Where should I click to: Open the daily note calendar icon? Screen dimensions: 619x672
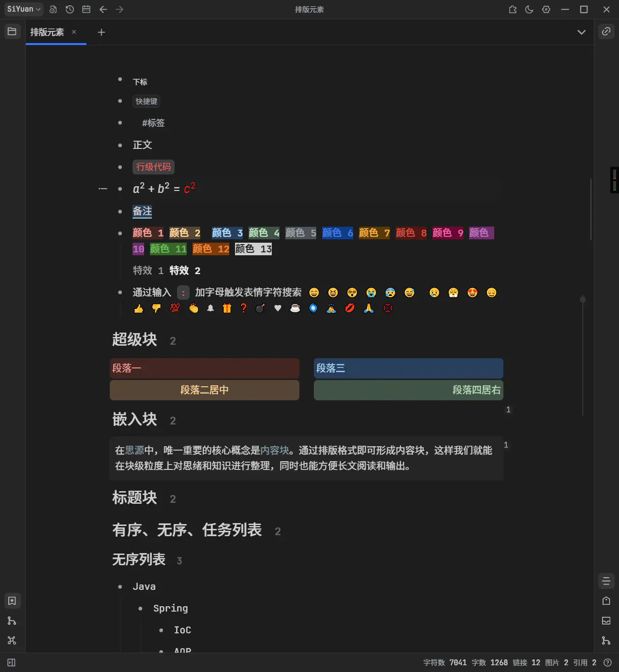coord(86,9)
